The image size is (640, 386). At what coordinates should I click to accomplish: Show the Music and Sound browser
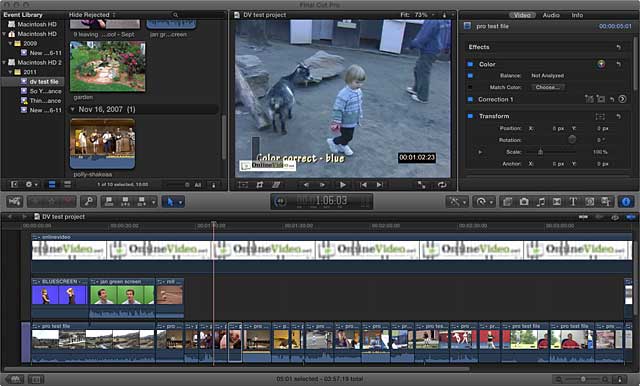click(x=540, y=202)
